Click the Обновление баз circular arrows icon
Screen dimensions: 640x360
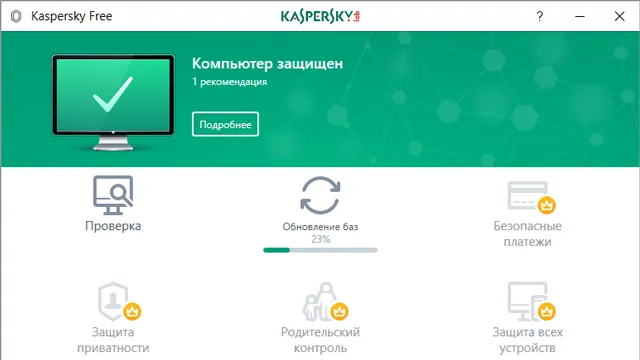[x=320, y=195]
